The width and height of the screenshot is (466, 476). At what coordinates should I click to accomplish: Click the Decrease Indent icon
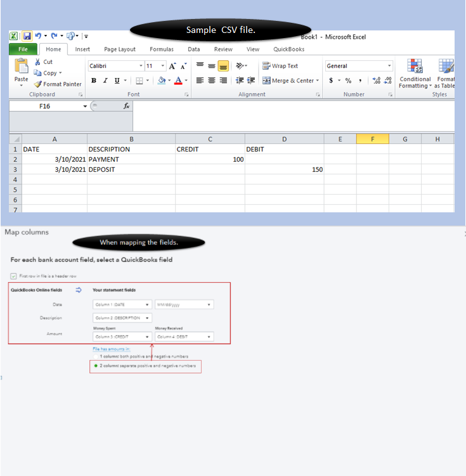[x=240, y=80]
